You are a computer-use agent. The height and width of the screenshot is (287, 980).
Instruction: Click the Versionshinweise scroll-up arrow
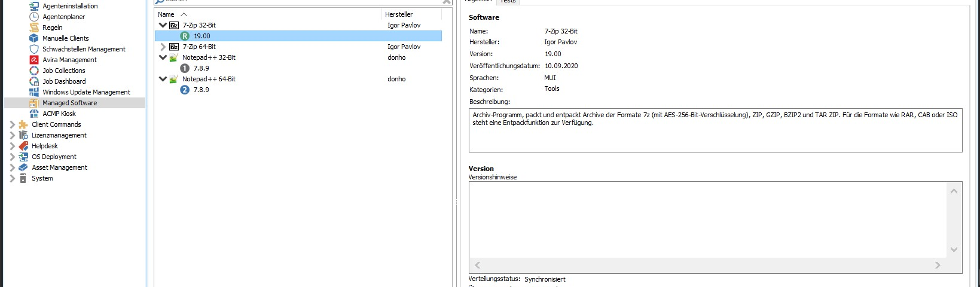click(x=954, y=191)
